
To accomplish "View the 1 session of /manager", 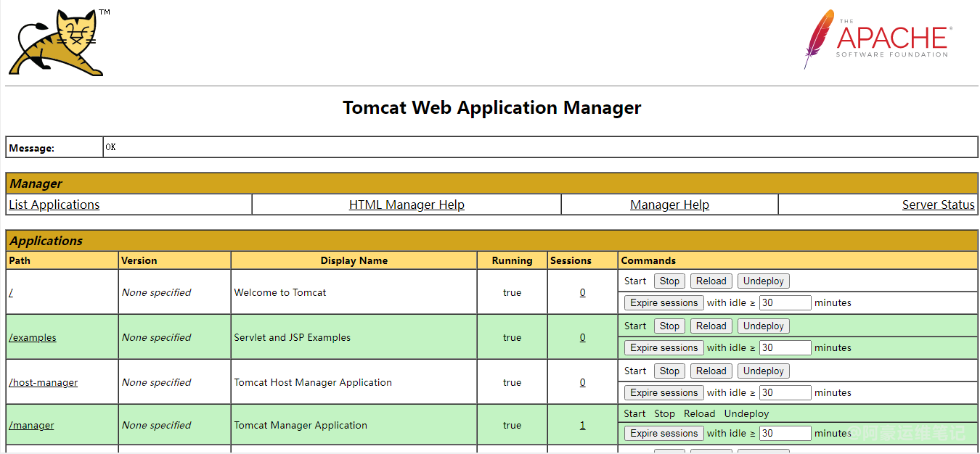I will pos(582,425).
